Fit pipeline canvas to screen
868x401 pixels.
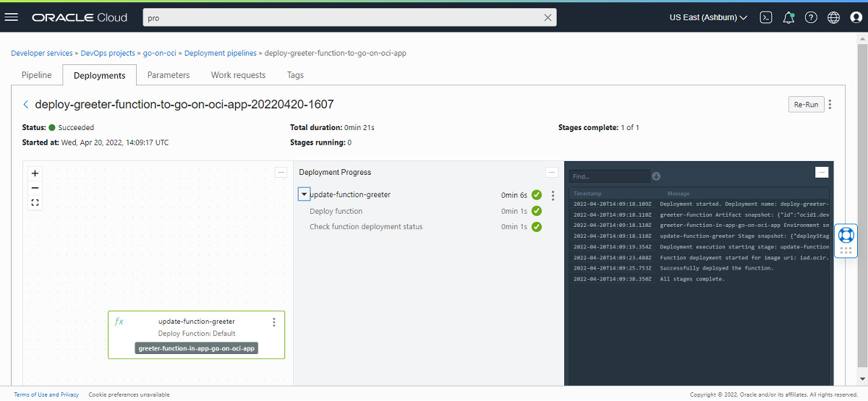(35, 203)
